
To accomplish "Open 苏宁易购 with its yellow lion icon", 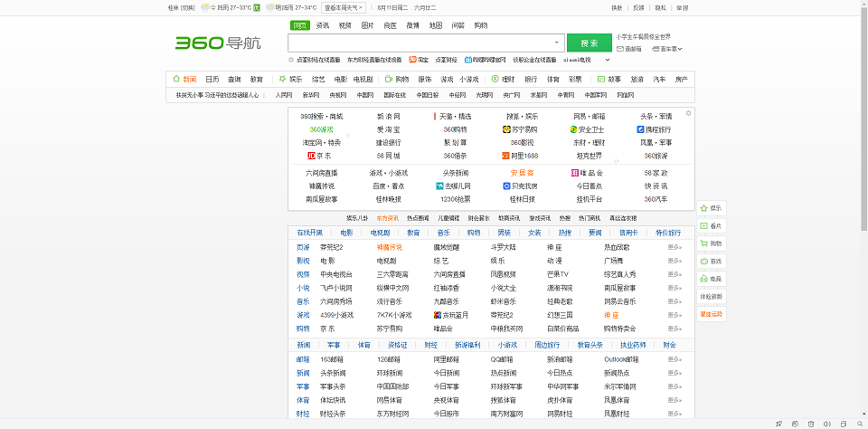I will click(x=520, y=129).
